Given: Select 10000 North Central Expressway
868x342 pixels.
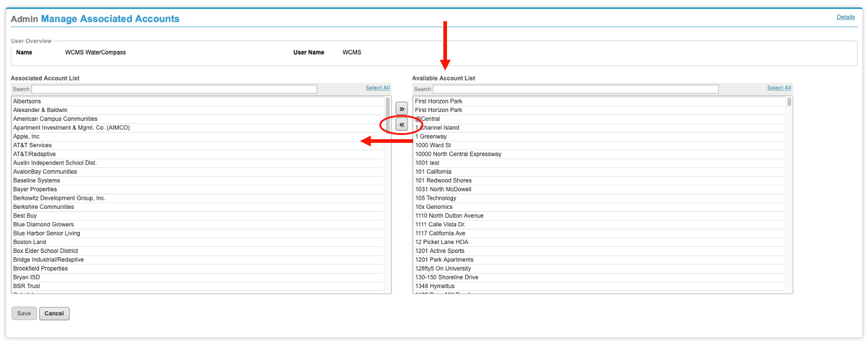Looking at the screenshot, I should [x=599, y=154].
